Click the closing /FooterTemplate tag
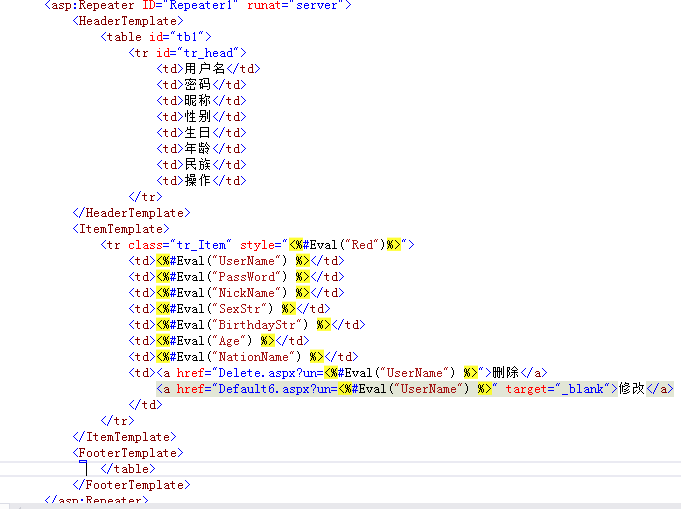Viewport: 681px width, 509px height. [132, 485]
